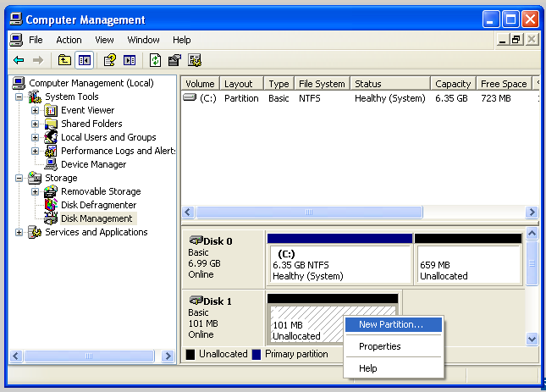The image size is (546, 392).
Task: Click the Back arrow in the toolbar
Action: point(19,60)
